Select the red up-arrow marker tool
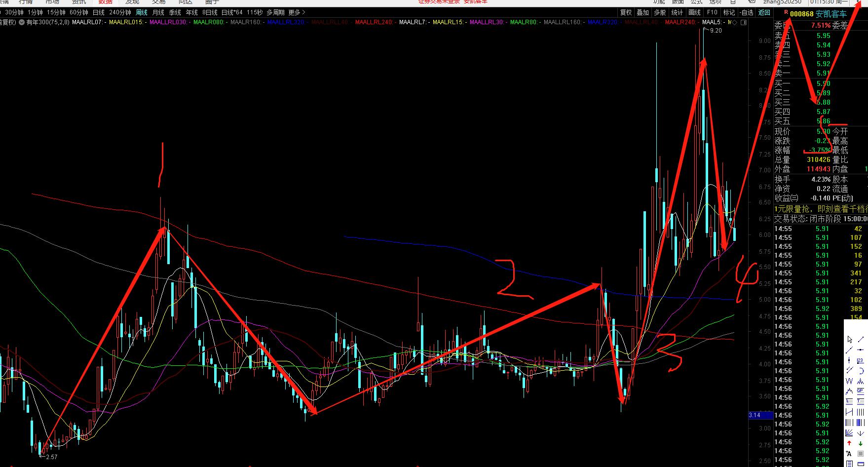868x467 pixels. 849,442
